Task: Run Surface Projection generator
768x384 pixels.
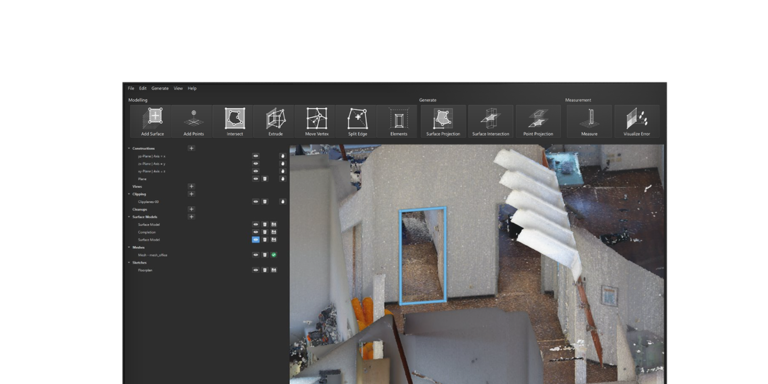Action: coord(443,121)
